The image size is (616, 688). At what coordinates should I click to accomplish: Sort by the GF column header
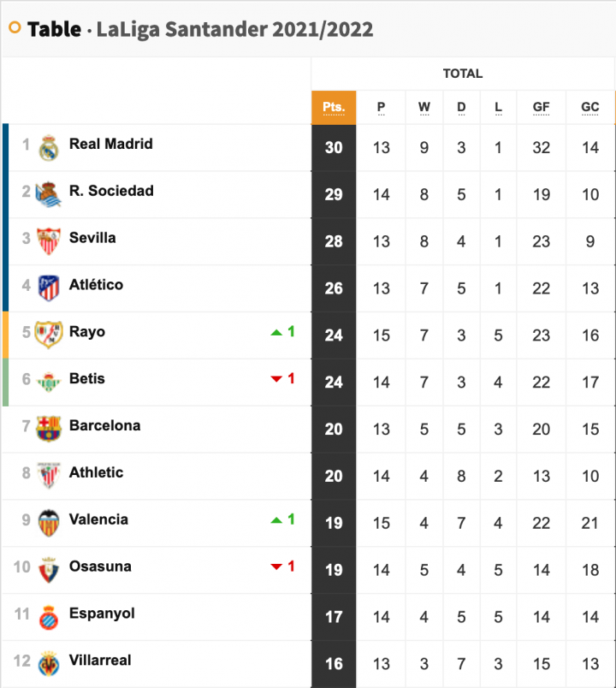click(x=541, y=108)
